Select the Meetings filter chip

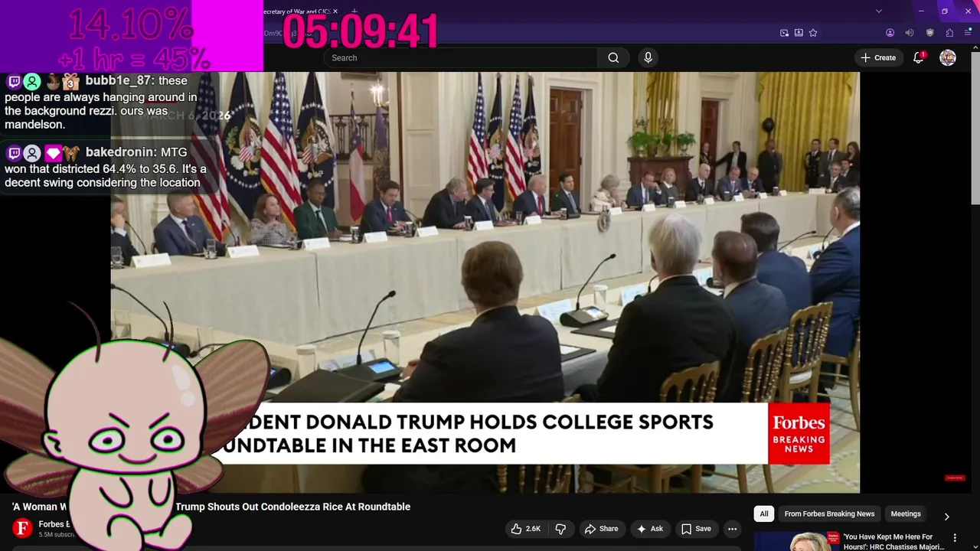coord(906,514)
